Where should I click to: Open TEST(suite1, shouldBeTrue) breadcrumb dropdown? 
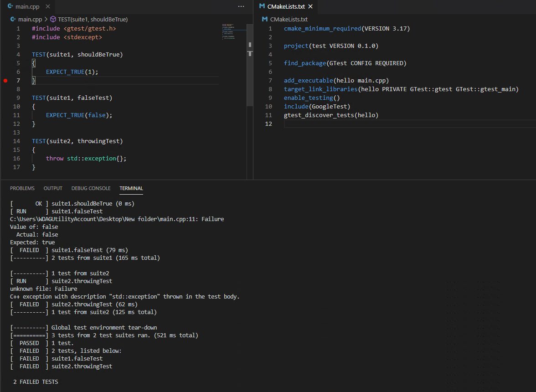pos(93,20)
